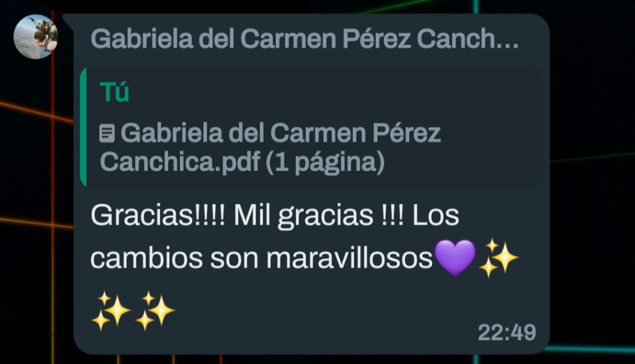Click the word "Los" ending the first line
Image resolution: width=635 pixels, height=364 pixels.
click(x=436, y=215)
